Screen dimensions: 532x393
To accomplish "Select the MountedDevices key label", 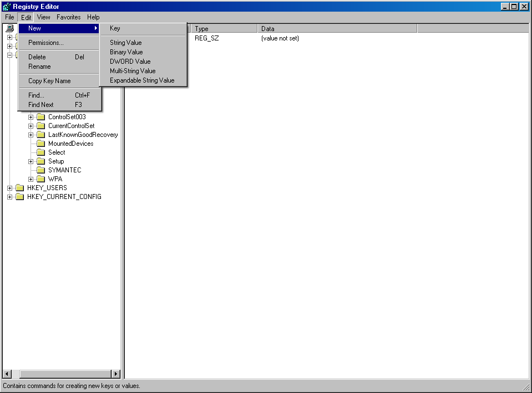I will [70, 144].
